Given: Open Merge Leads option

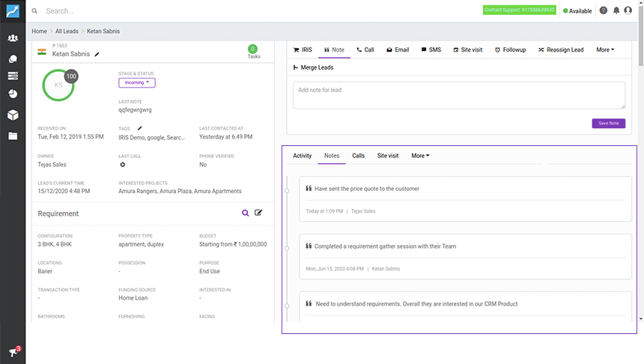Looking at the screenshot, I should [313, 67].
